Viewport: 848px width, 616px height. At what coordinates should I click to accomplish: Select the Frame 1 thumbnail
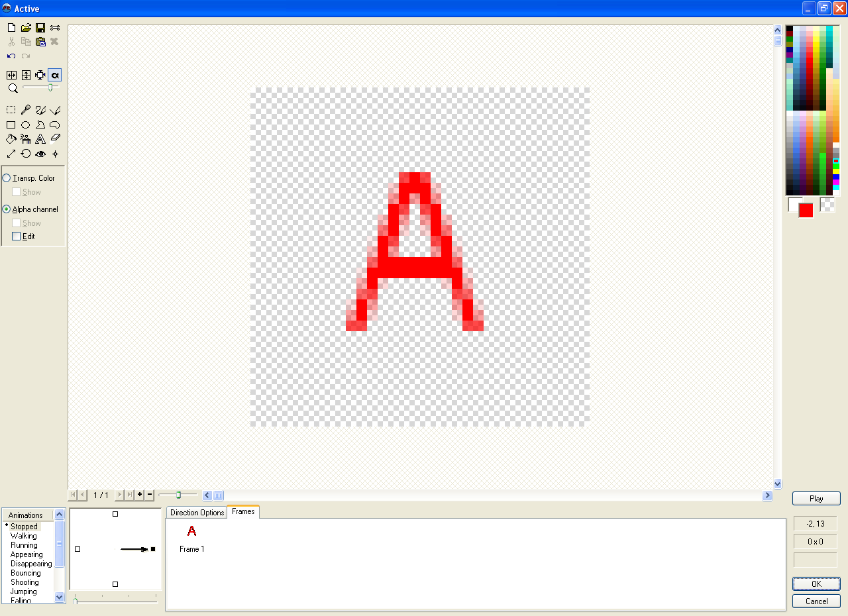pos(191,532)
